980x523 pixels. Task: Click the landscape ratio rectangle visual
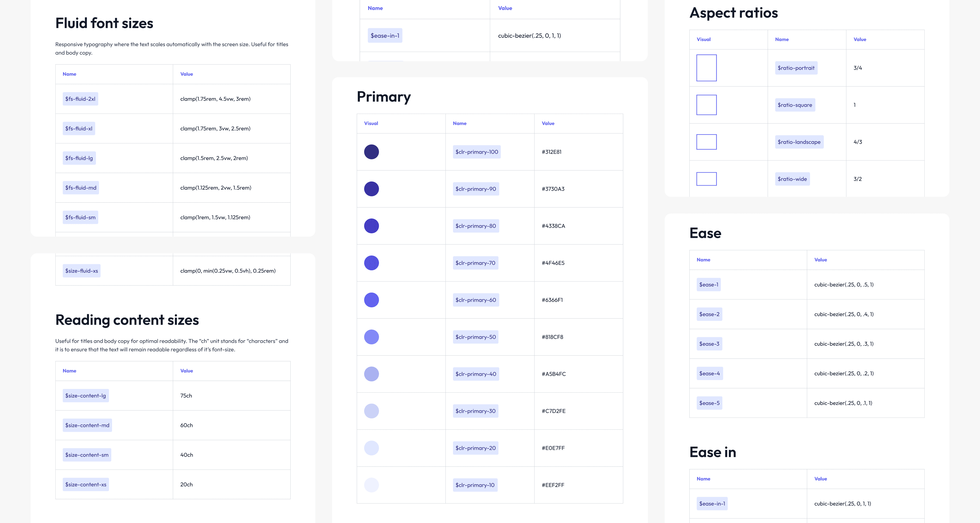[x=706, y=142]
